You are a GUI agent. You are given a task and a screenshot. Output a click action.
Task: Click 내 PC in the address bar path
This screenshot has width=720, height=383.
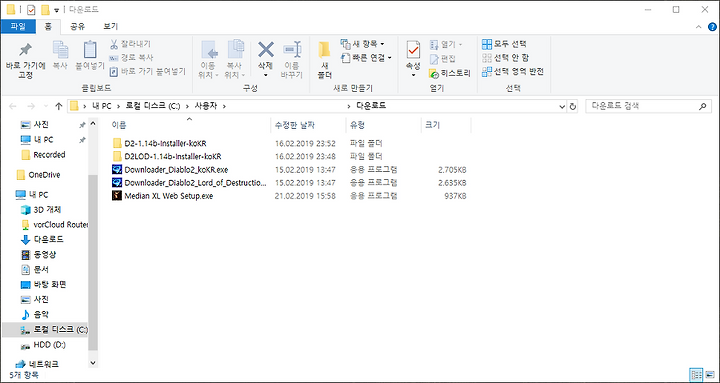tap(101, 106)
